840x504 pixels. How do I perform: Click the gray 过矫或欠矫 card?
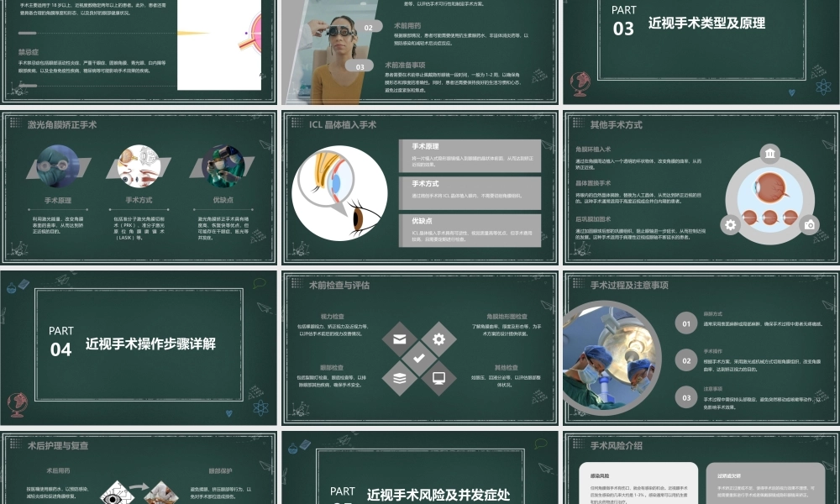765,483
